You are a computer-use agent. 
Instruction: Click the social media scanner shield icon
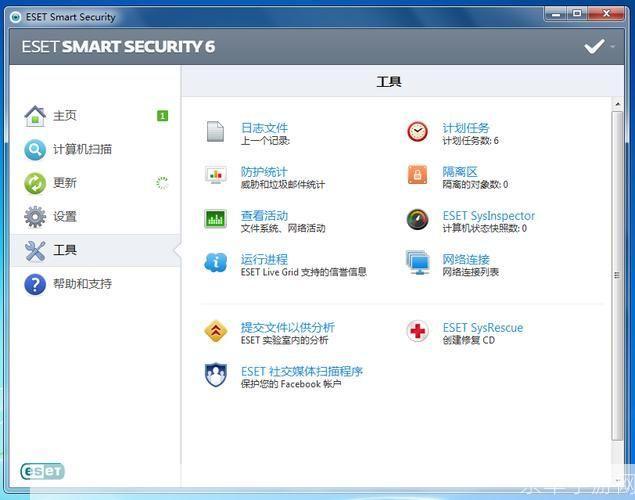215,375
